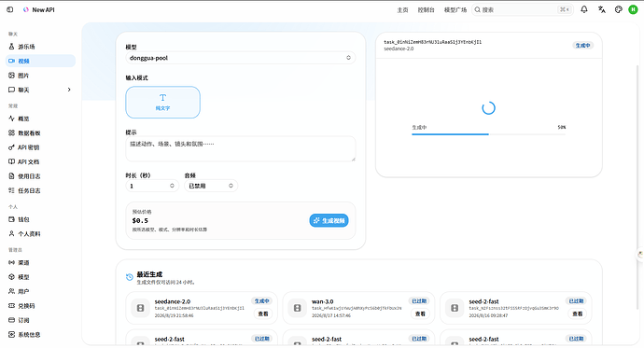Click the 2026/8/17 14:57:46 timestamp

tap(330, 315)
